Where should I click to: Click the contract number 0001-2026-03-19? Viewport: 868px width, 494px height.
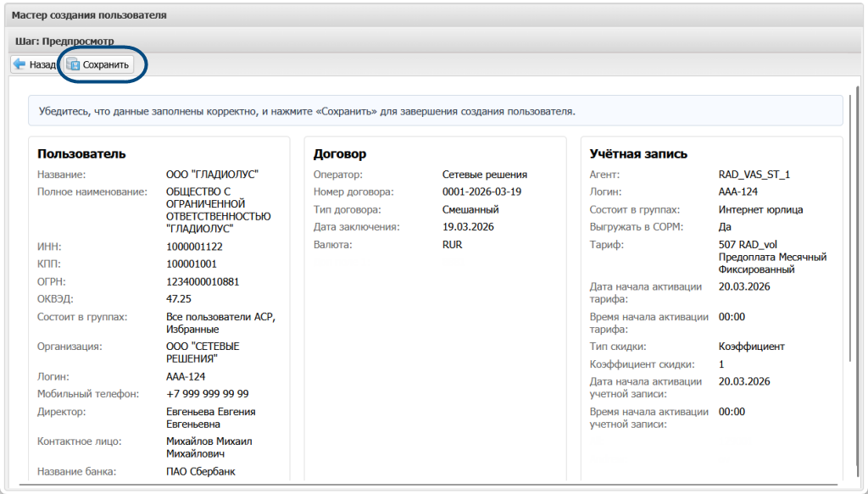[x=481, y=191]
